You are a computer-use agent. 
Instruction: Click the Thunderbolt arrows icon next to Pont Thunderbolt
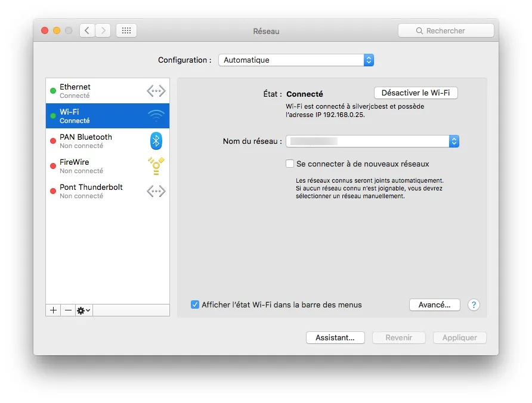[156, 191]
